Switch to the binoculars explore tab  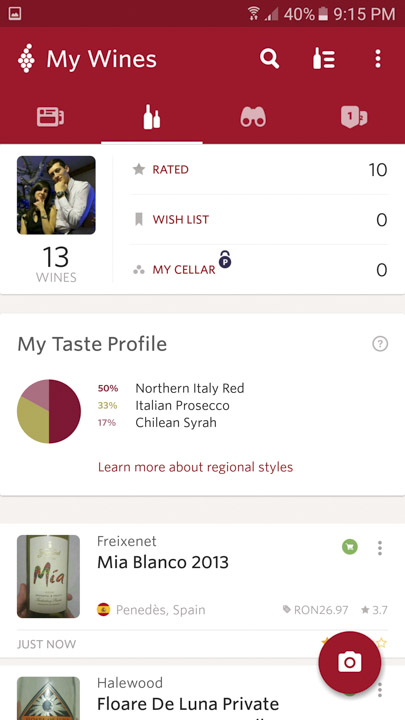[x=253, y=117]
